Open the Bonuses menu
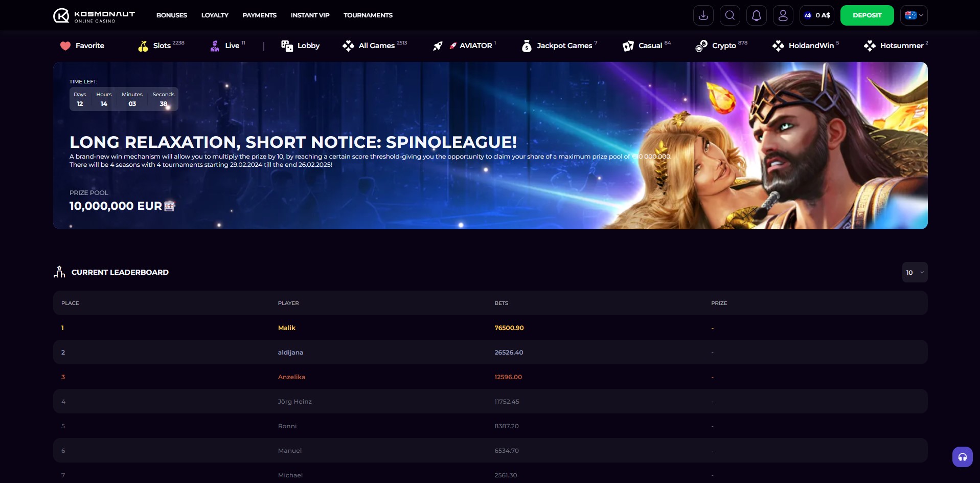Image resolution: width=980 pixels, height=483 pixels. click(172, 15)
